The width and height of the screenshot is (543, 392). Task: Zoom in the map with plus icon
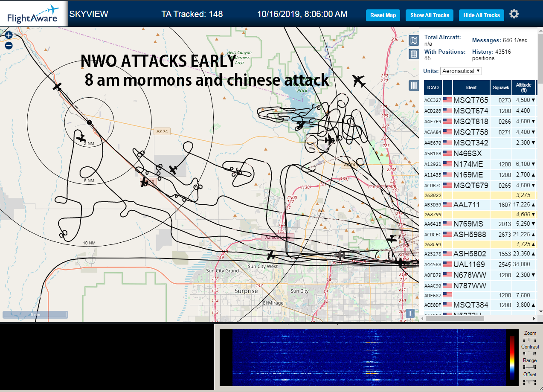[9, 35]
